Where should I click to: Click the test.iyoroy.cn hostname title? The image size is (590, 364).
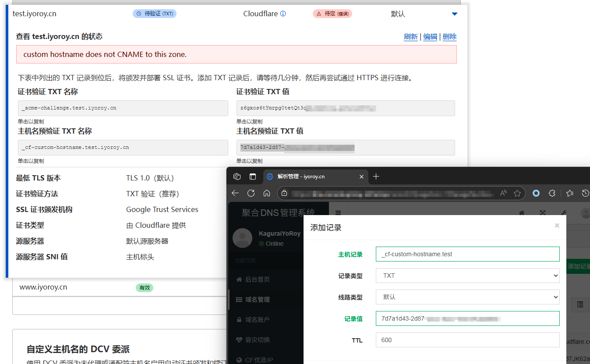pyautogui.click(x=35, y=14)
